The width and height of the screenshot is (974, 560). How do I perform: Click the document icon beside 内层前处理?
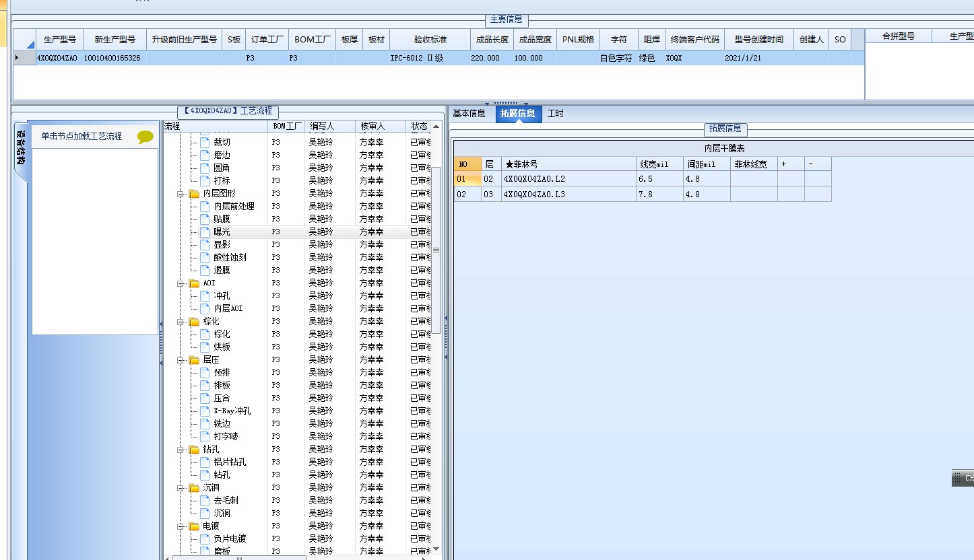(205, 207)
